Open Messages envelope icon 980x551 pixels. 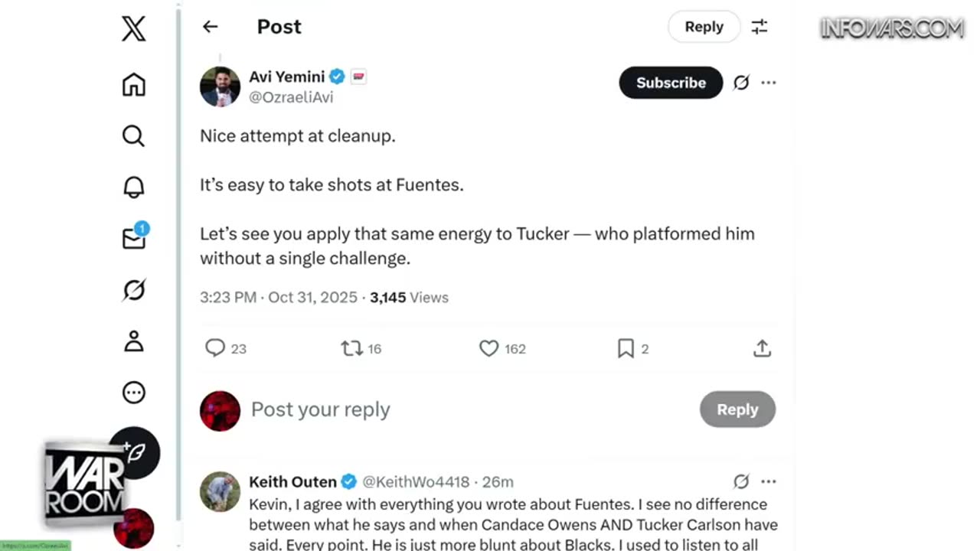pos(133,238)
